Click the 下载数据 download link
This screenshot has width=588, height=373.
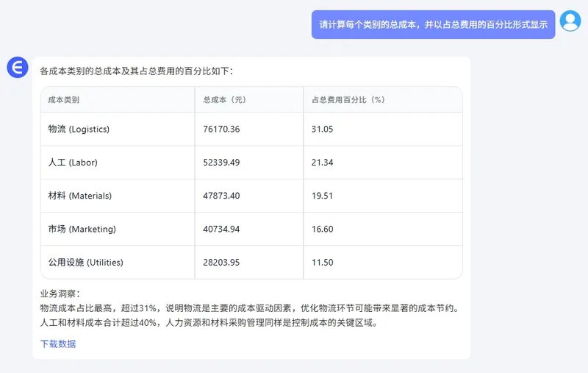click(x=58, y=344)
